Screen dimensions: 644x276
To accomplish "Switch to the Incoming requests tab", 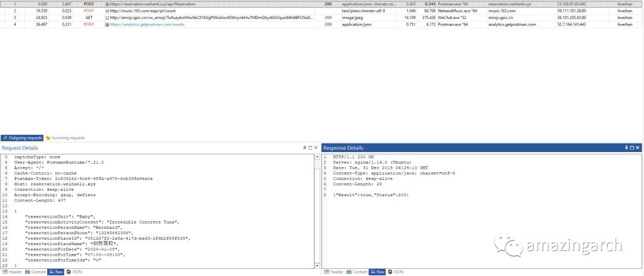I will click(66, 138).
